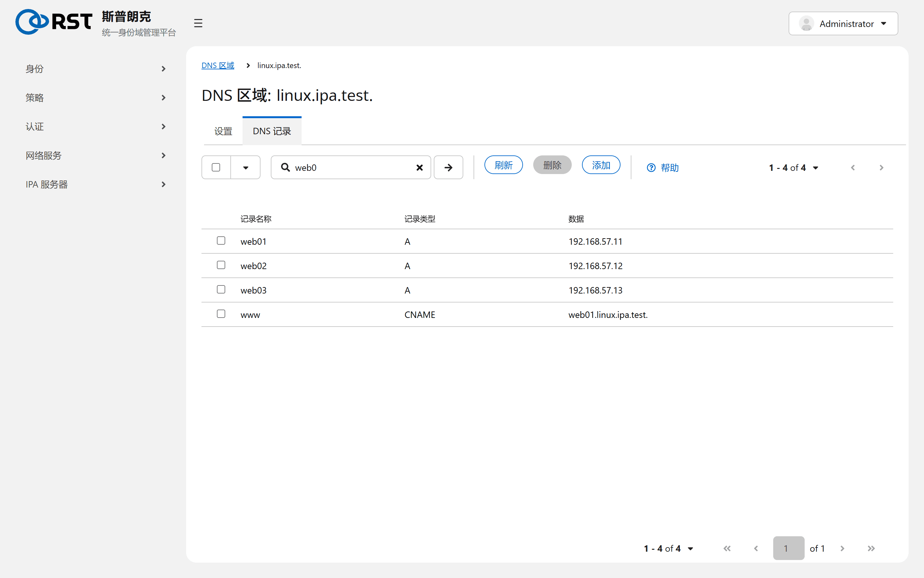Clear the search field with X icon
This screenshot has width=924, height=578.
tap(419, 167)
